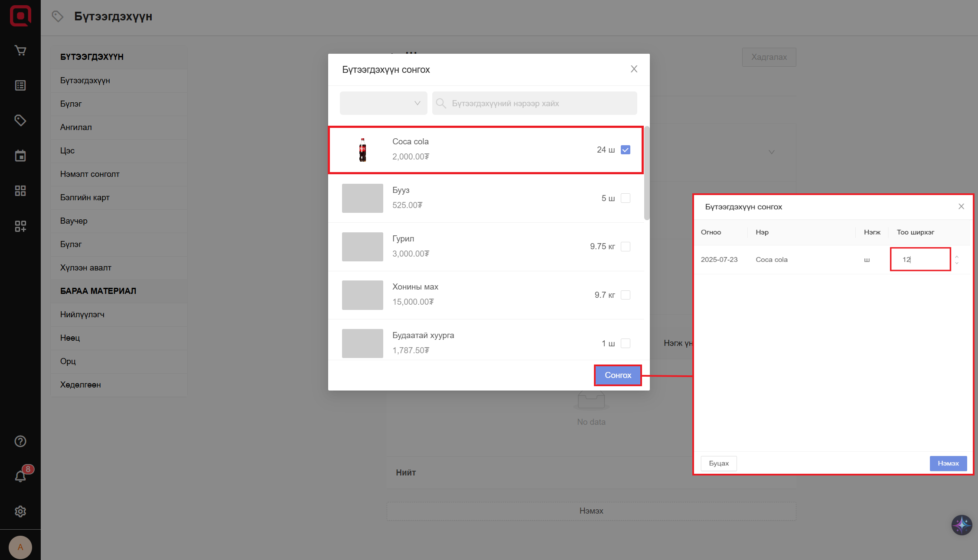Open the add-apps grid plus icon
Screen dimensions: 978x560
tap(20, 226)
